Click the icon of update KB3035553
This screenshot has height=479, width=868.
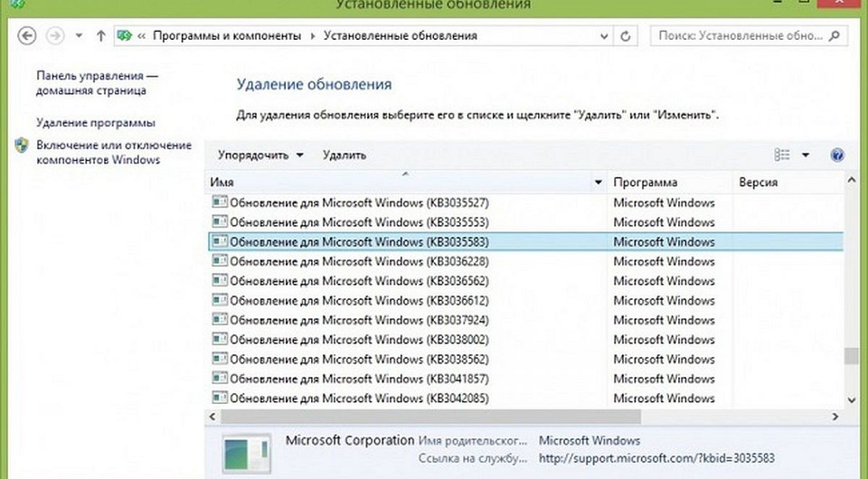coord(220,221)
